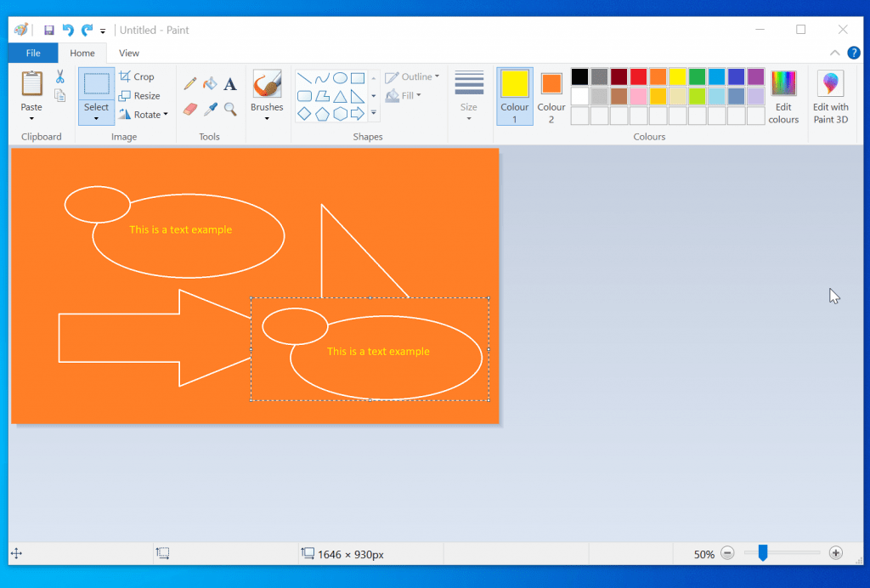
Task: Choose the Oval shape
Action: click(339, 77)
